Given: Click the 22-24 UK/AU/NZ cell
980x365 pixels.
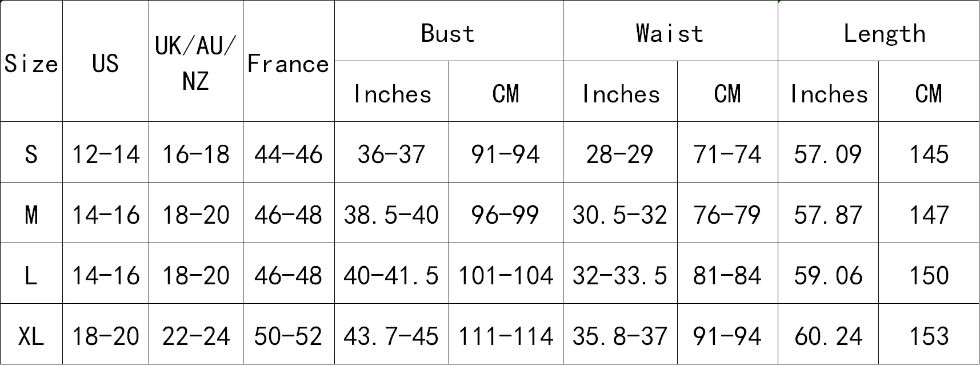Looking at the screenshot, I should click(x=196, y=334).
